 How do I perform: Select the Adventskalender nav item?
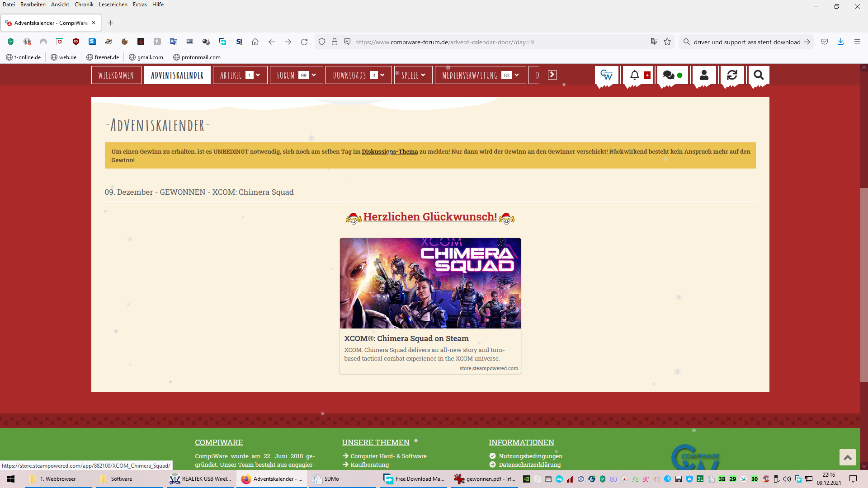click(x=177, y=75)
